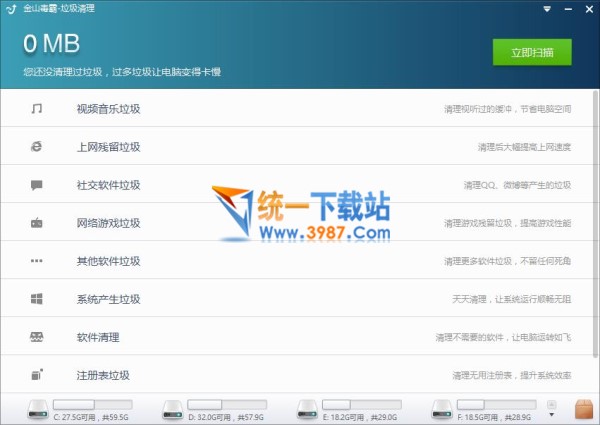Click the F: drive icon
The image size is (600, 425).
coord(442,410)
